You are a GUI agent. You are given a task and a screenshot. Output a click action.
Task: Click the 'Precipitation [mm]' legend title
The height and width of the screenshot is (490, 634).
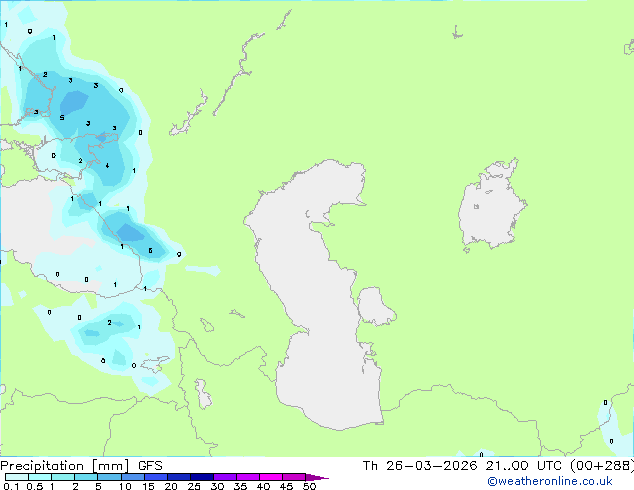point(65,466)
